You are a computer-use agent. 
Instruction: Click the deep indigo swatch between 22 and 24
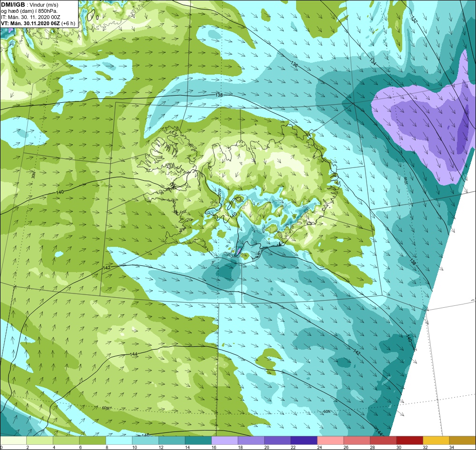tap(304, 440)
